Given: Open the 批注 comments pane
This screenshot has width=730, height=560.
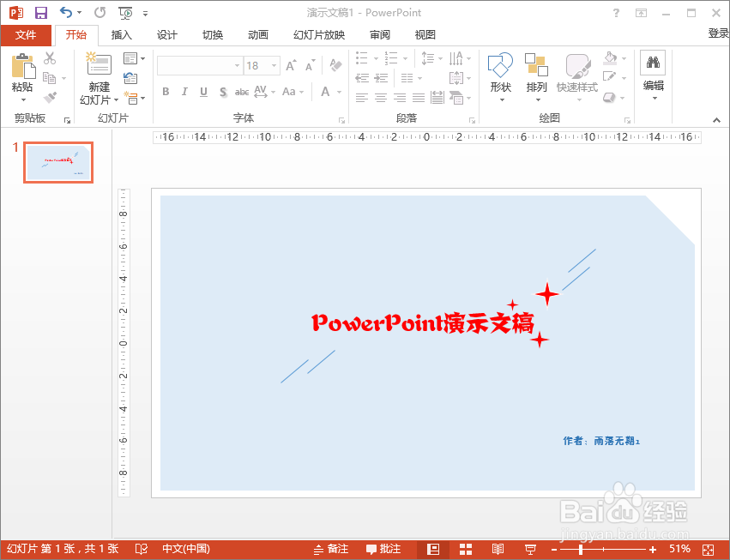Looking at the screenshot, I should 383,550.
